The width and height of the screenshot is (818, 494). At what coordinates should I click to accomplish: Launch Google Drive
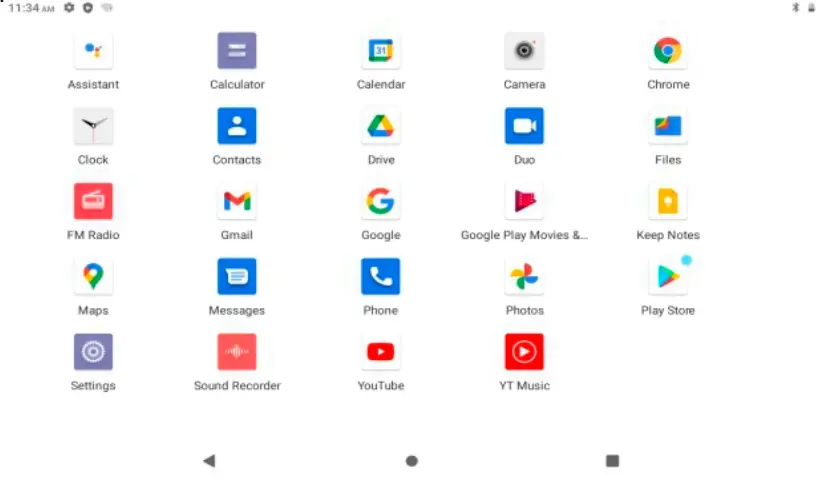[381, 126]
